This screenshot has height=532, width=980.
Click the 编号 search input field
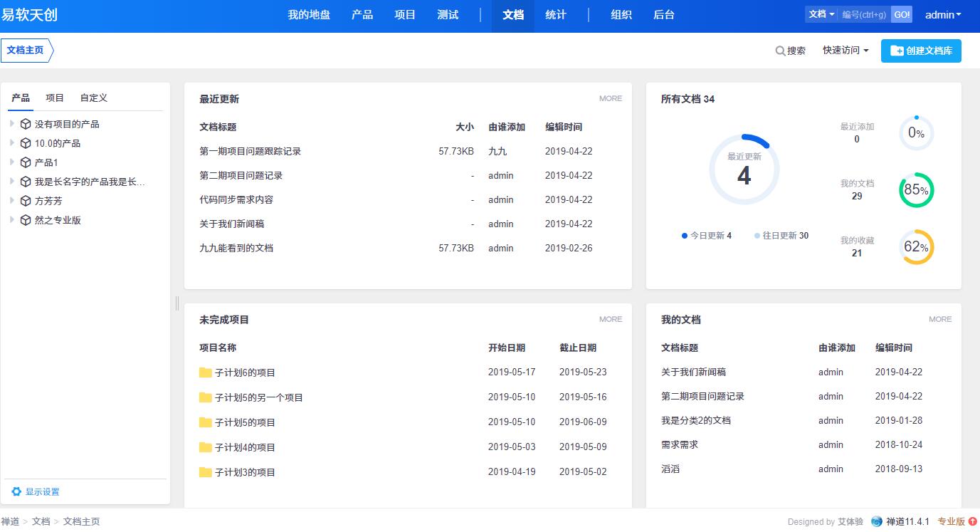pos(864,14)
